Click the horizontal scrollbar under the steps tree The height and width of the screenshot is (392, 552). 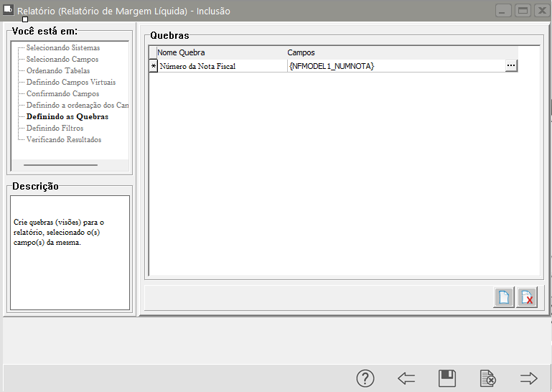60,164
